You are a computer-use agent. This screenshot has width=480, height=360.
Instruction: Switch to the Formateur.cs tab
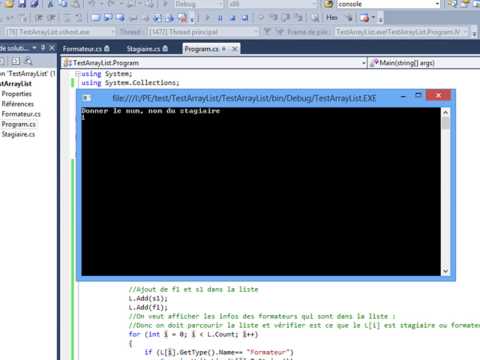click(x=86, y=49)
